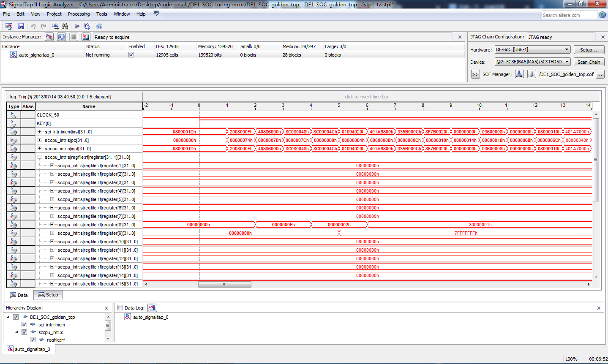Image resolution: width=608 pixels, height=364 pixels.
Task: Uncheck sccpu_intr:s in Hierarchy Display
Action: pos(24,332)
